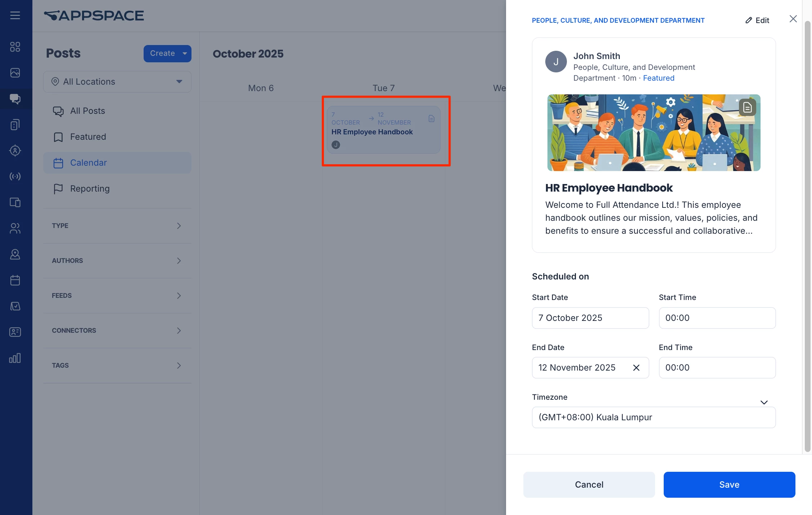
Task: Click the broadcast signal sidebar icon
Action: click(x=15, y=176)
